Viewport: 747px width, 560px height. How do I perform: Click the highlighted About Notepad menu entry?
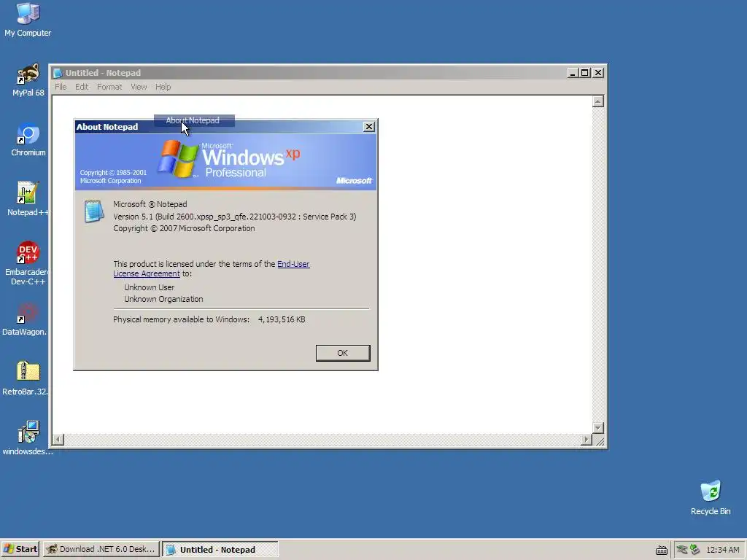click(194, 120)
